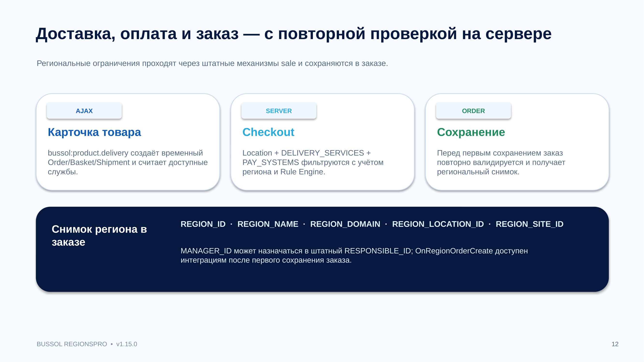Click the 'BUSSOL REGIONSPRO' footer text
644x362 pixels.
(x=72, y=344)
